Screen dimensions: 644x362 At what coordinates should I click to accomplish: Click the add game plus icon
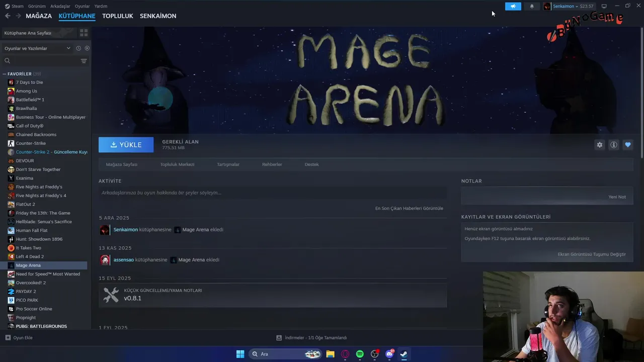8,338
